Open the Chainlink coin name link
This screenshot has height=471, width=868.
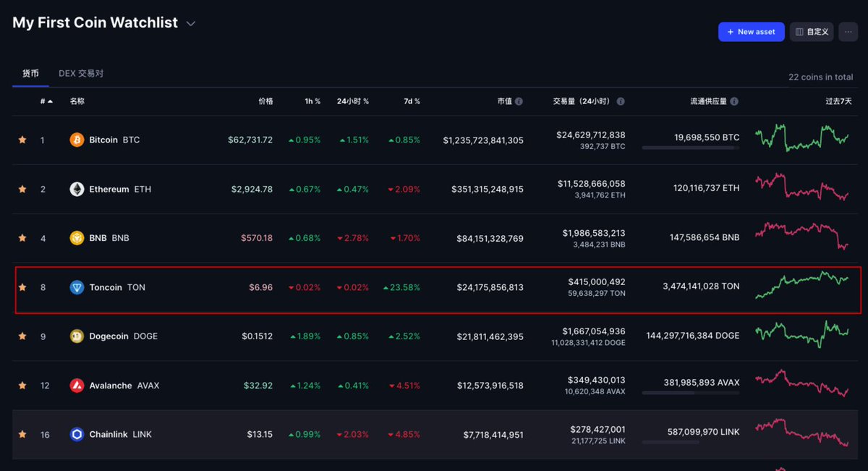pos(109,434)
